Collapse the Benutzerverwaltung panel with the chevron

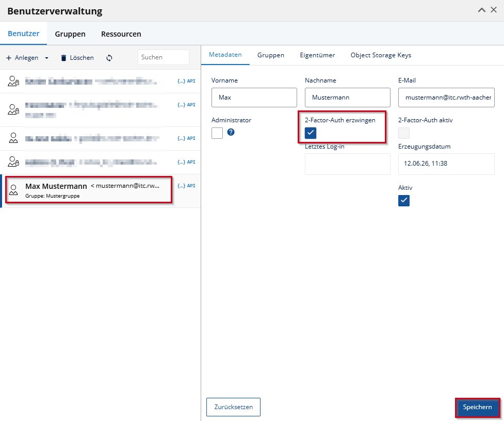coord(481,10)
